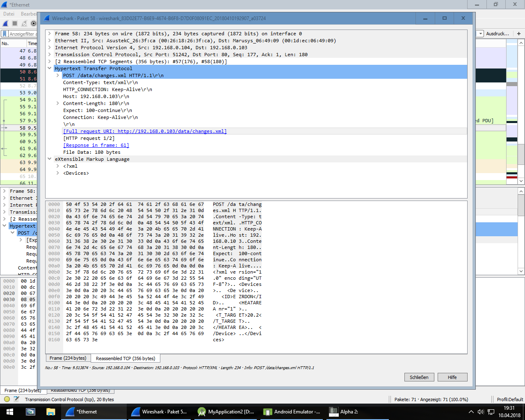This screenshot has width=525, height=420.
Task: Select the Content-Type: text/xml header line
Action: coord(100,82)
